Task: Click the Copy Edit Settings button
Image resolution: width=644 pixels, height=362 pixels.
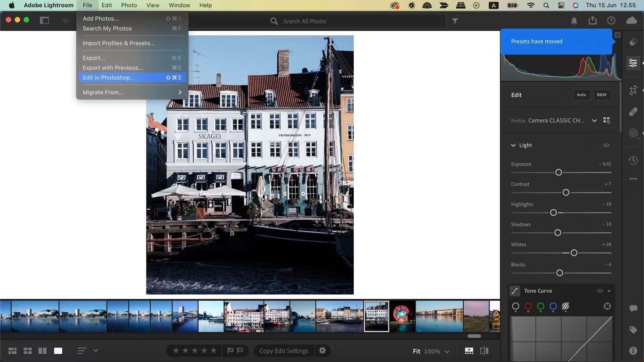Action: click(x=284, y=350)
